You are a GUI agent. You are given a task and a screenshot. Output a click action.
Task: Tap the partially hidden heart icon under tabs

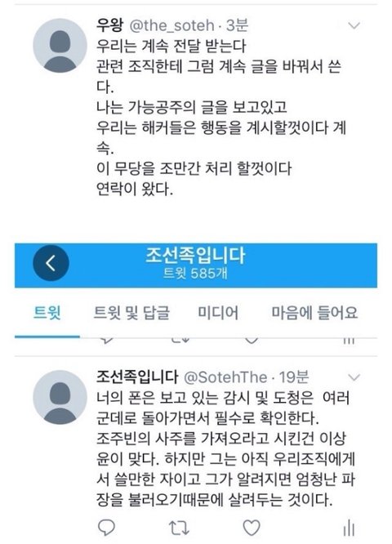(x=252, y=341)
